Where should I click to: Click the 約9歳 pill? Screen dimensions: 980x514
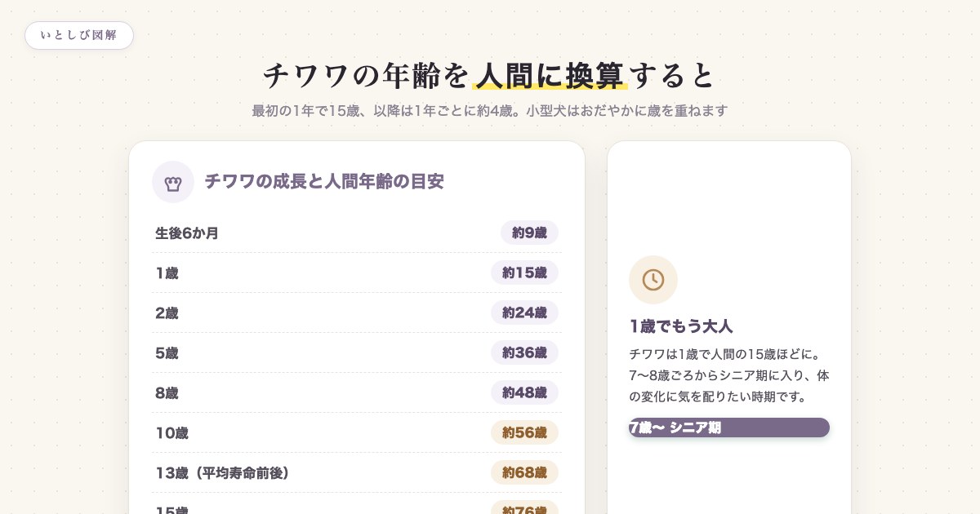(x=529, y=233)
